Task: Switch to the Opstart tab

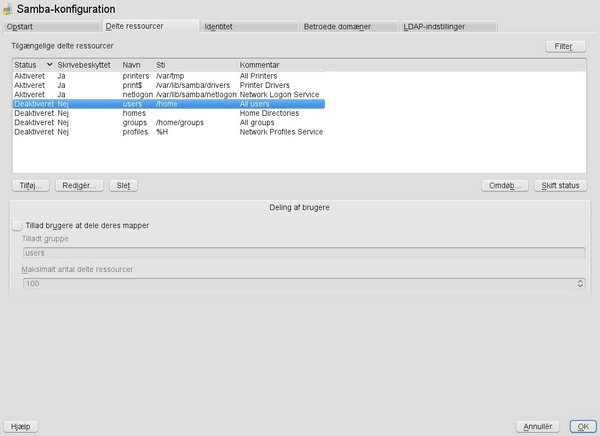Action: [x=52, y=26]
